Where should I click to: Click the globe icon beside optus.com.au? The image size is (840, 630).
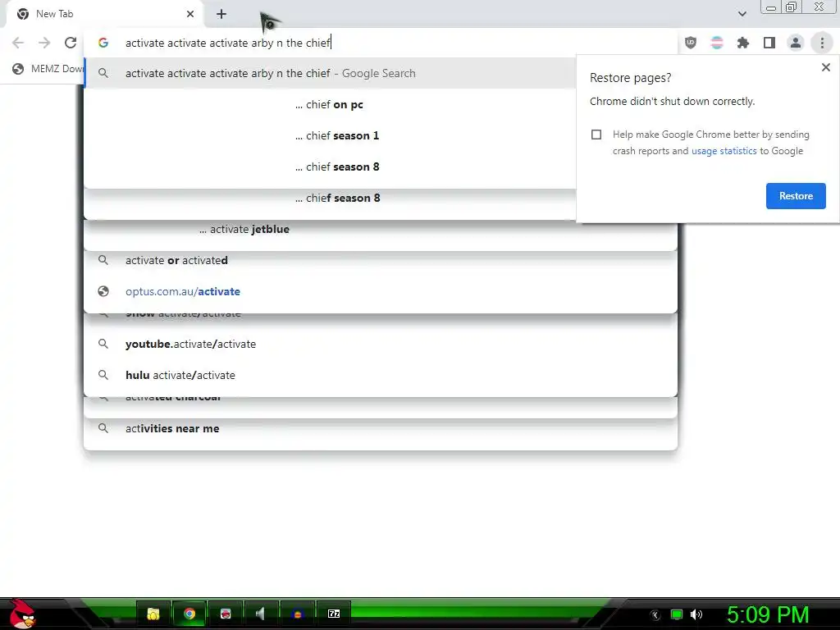tap(103, 291)
